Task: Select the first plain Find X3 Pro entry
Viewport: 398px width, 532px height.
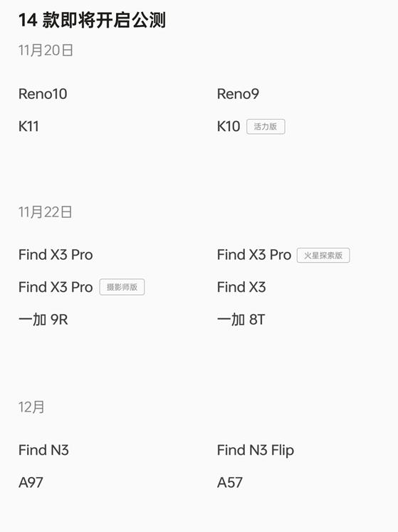Action: tap(56, 255)
